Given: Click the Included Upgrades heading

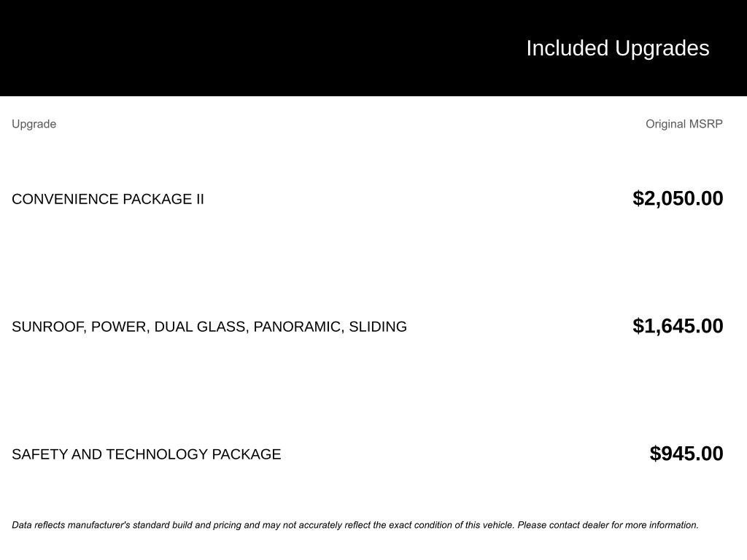Looking at the screenshot, I should coord(617,48).
